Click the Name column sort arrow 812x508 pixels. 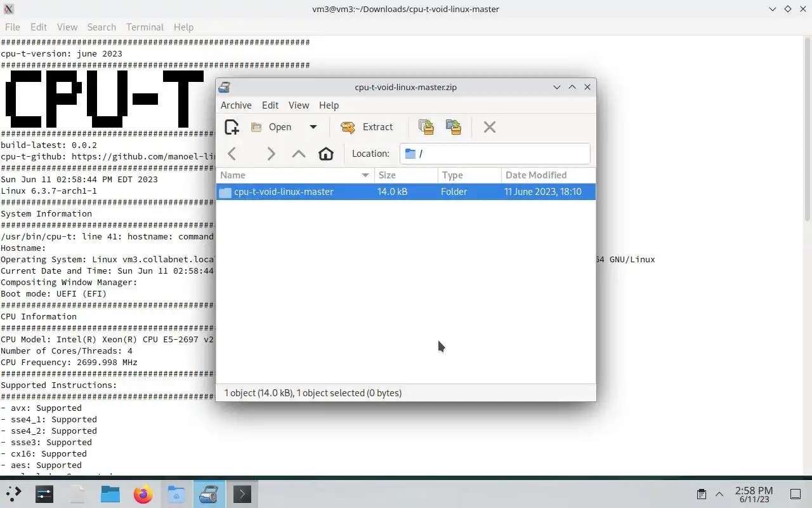click(x=365, y=175)
